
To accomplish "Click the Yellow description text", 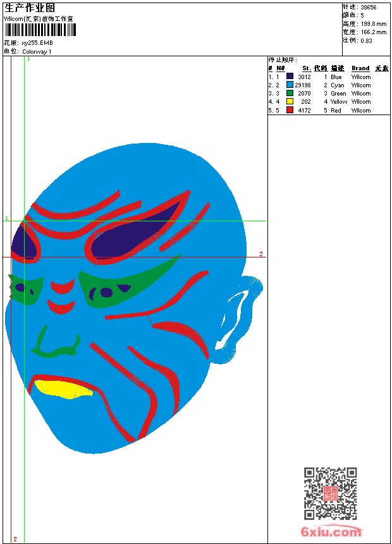I will [x=339, y=102].
